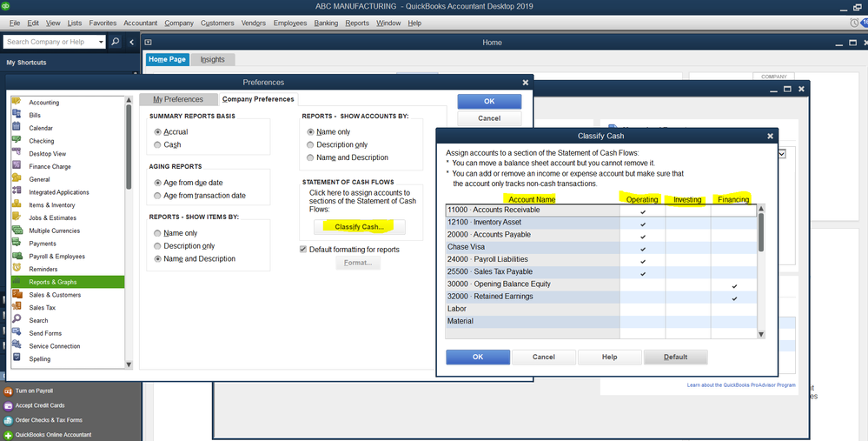The width and height of the screenshot is (868, 441).
Task: Open Help in Classify Cash dialog
Action: 609,357
